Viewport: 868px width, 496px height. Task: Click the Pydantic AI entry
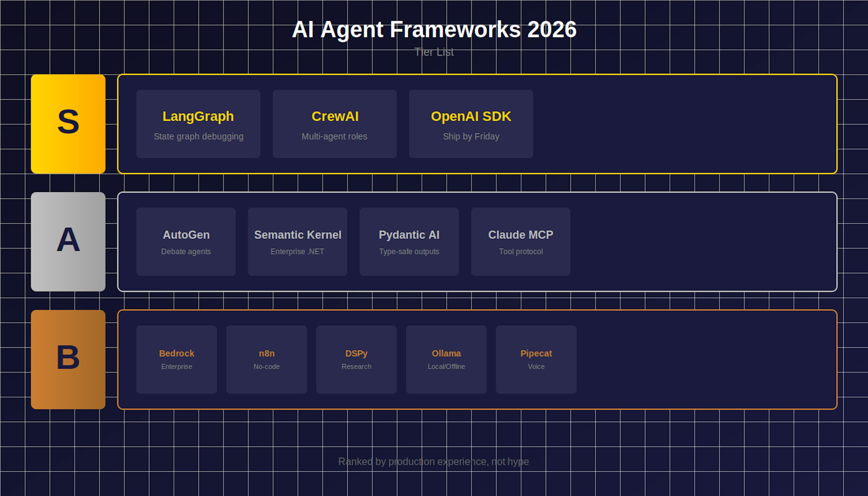coord(409,242)
